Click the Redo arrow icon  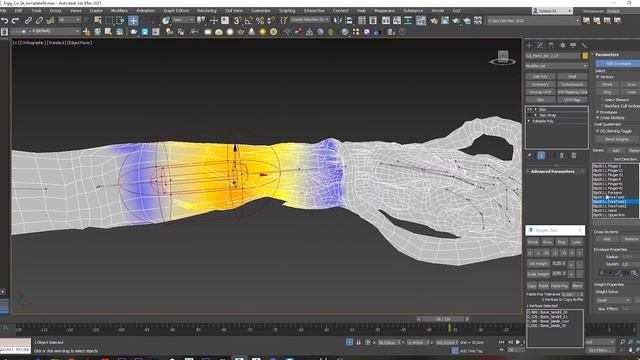point(16,20)
